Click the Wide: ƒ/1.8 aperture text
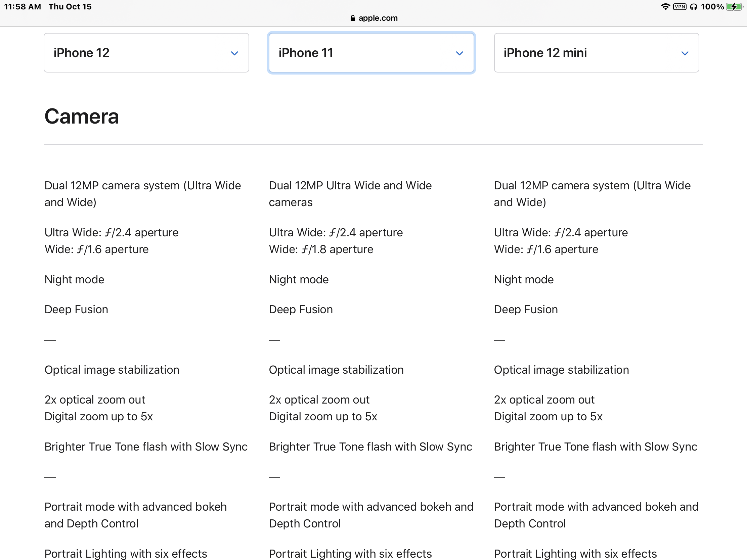This screenshot has height=560, width=747. click(321, 249)
